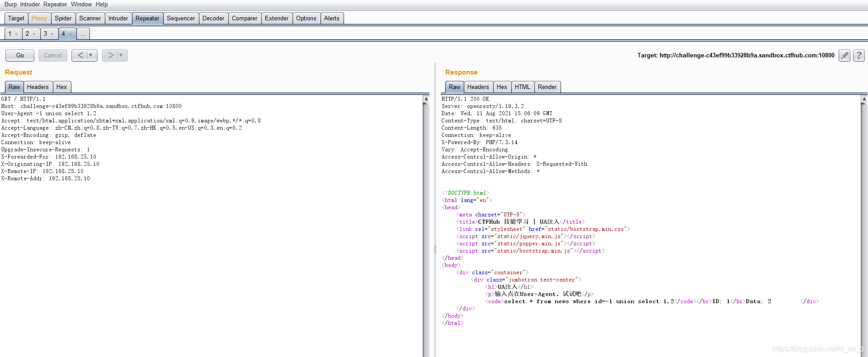Open a new Repeater tab with the '...' tab
The image size is (868, 357).
click(83, 34)
